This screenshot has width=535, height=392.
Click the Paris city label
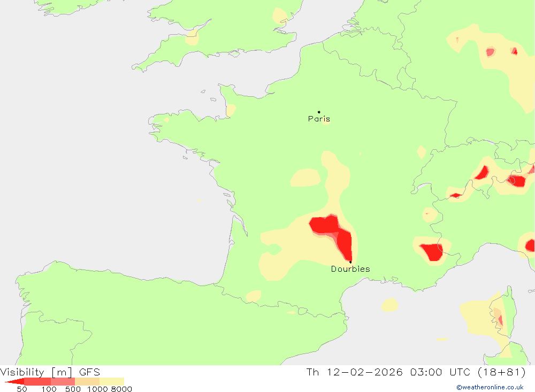[x=319, y=119]
